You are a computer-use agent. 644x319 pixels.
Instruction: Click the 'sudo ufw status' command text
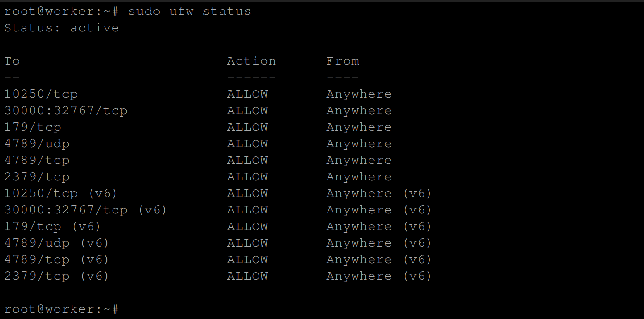coord(189,11)
